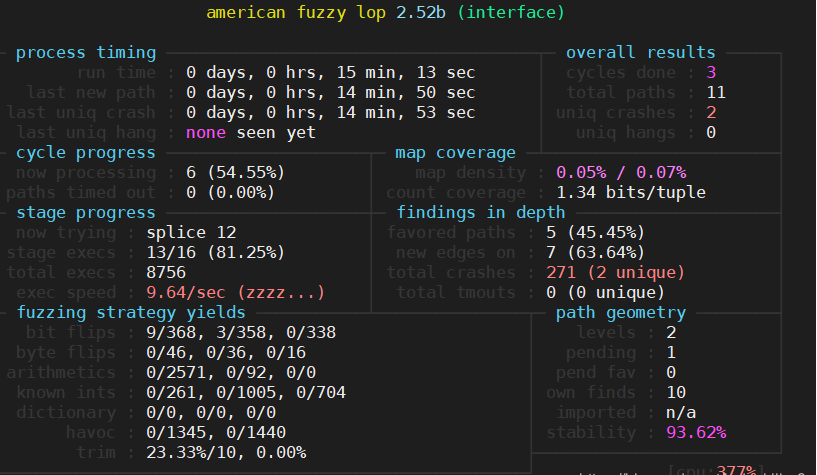Image resolution: width=817 pixels, height=475 pixels.
Task: Click the stability value '93.62%'
Action: [696, 432]
